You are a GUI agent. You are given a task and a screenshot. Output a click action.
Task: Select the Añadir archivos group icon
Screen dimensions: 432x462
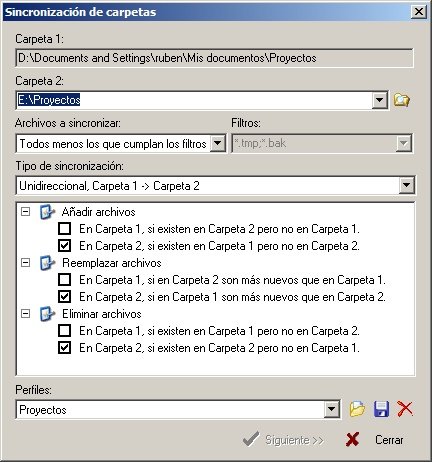(x=47, y=212)
